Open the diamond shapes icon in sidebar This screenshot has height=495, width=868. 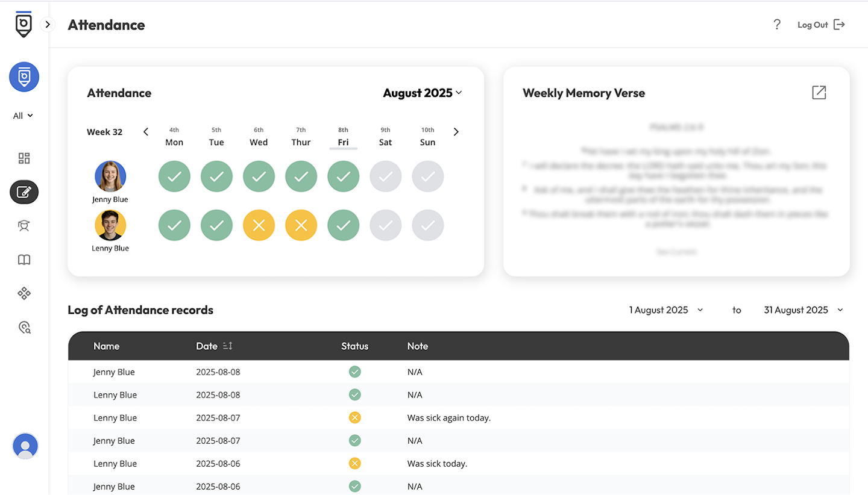coord(24,293)
